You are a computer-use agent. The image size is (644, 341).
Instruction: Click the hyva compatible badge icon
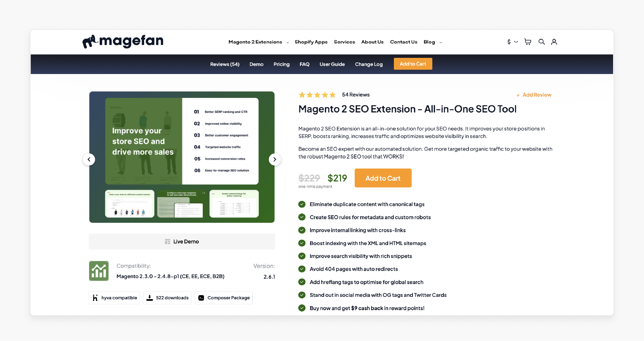point(95,298)
